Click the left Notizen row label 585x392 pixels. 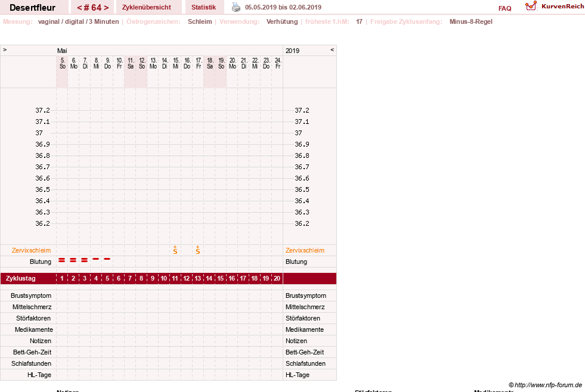[x=41, y=341]
